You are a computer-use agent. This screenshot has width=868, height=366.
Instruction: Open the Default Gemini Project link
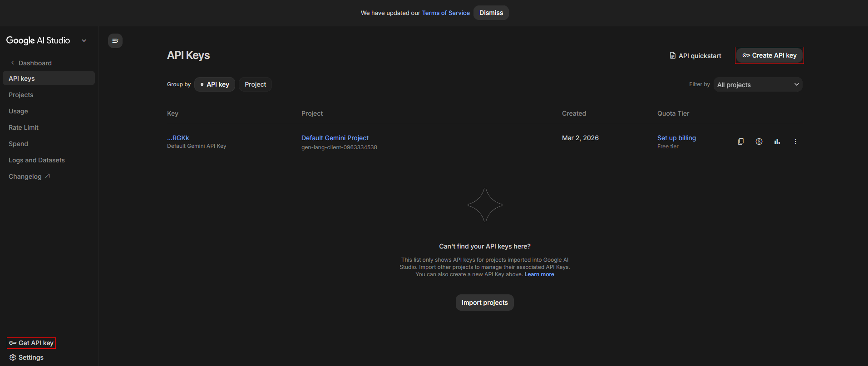coord(335,138)
